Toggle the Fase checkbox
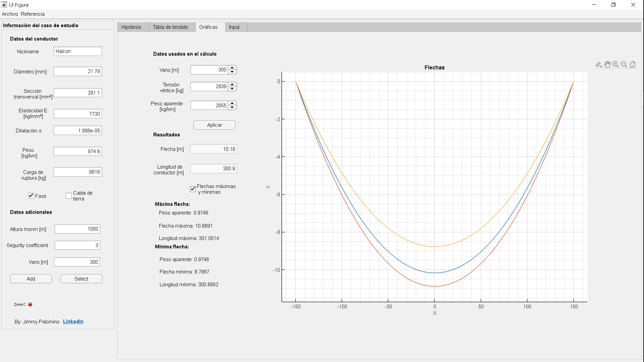Screen dimensions: 644x362 pyautogui.click(x=31, y=196)
